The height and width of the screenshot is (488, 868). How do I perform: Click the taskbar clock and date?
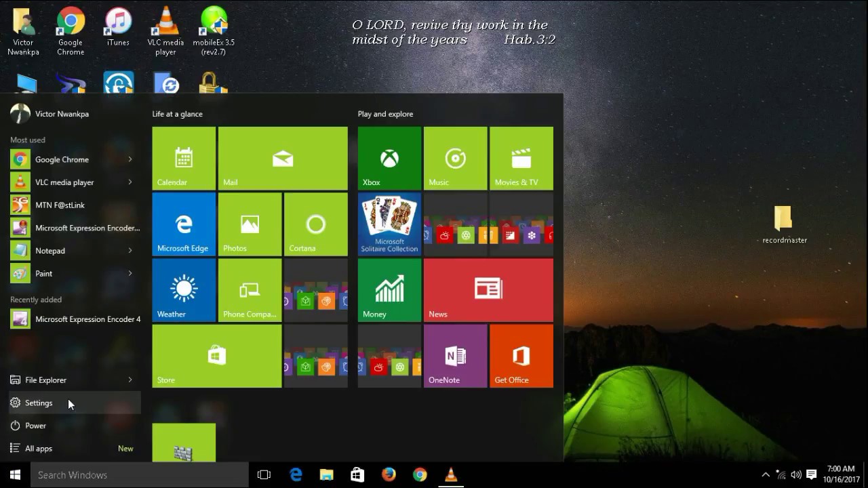tap(841, 474)
